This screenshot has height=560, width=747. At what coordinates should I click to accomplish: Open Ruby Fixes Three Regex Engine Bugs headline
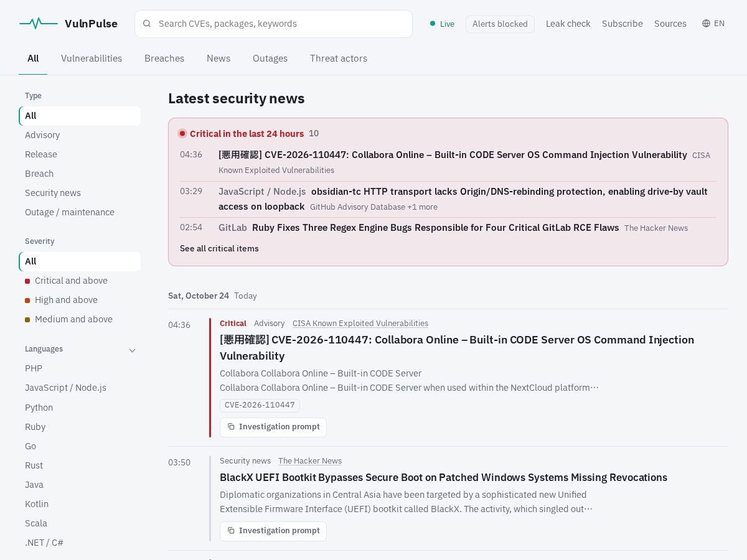[436, 228]
